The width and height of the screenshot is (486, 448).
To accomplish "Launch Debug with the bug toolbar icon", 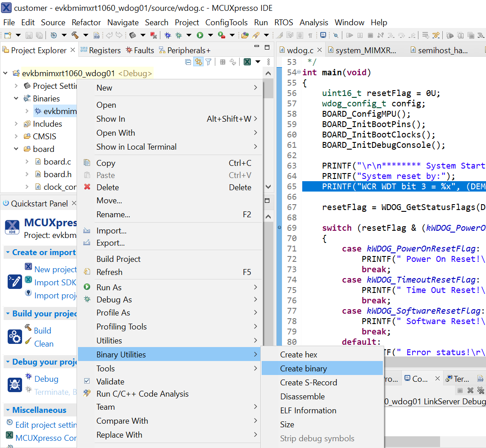I will [168, 34].
